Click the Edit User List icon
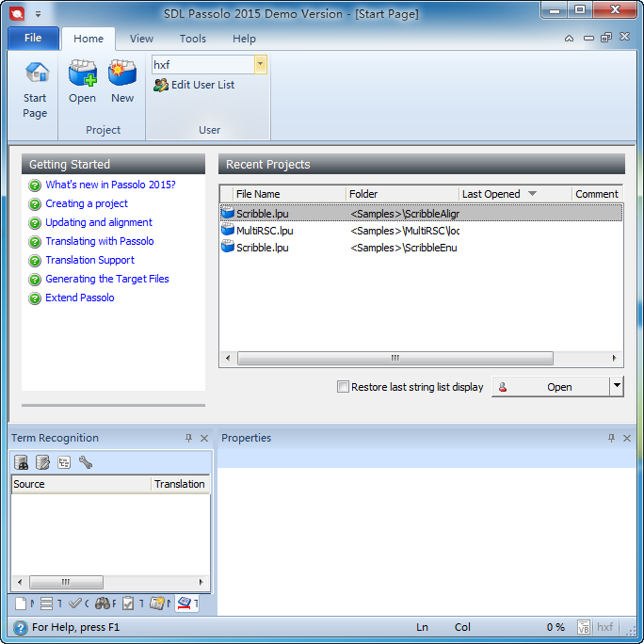Screen dimensions: 644x644 click(161, 85)
